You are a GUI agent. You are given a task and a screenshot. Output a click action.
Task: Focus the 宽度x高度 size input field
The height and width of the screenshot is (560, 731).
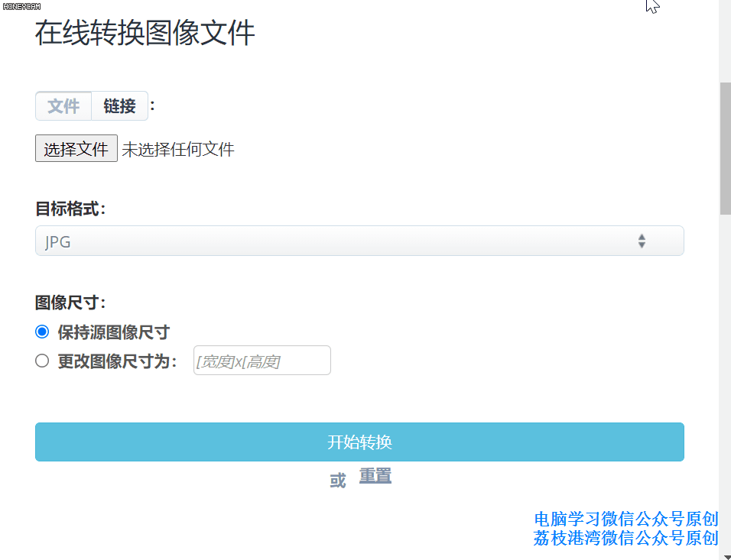tap(262, 361)
